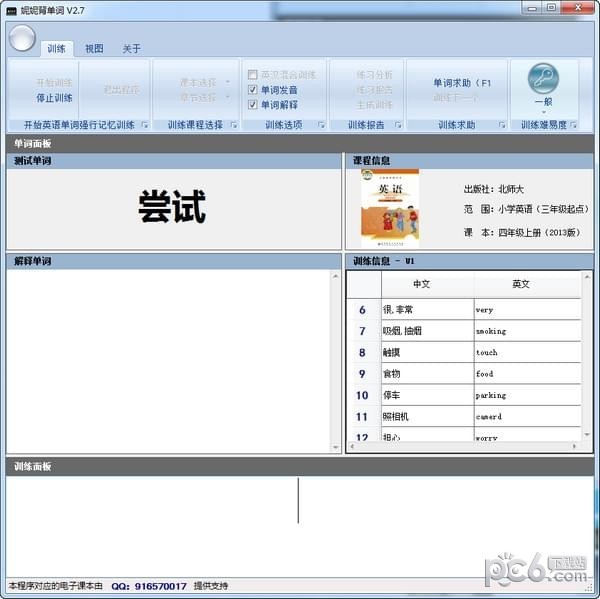Select the cell 'touch'

[528, 353]
